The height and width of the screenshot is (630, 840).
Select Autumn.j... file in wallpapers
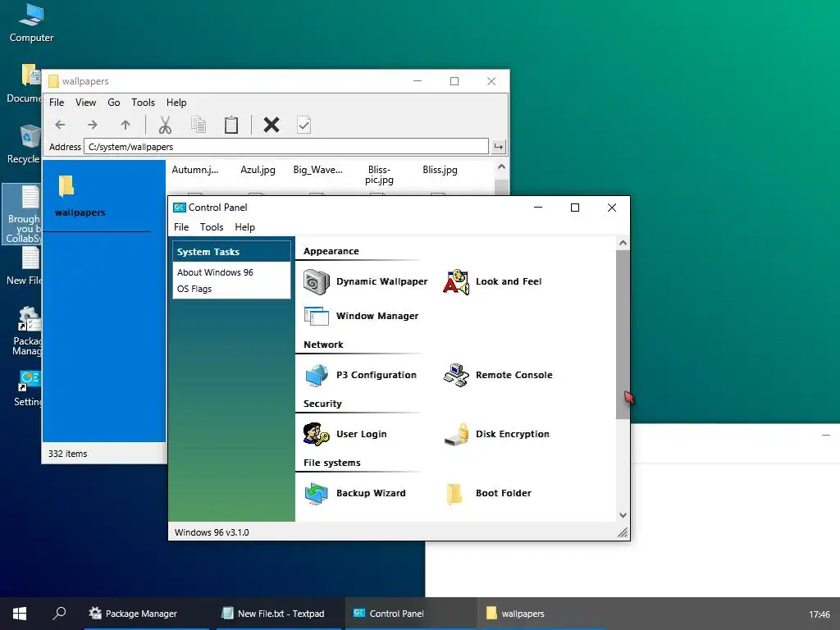click(195, 171)
